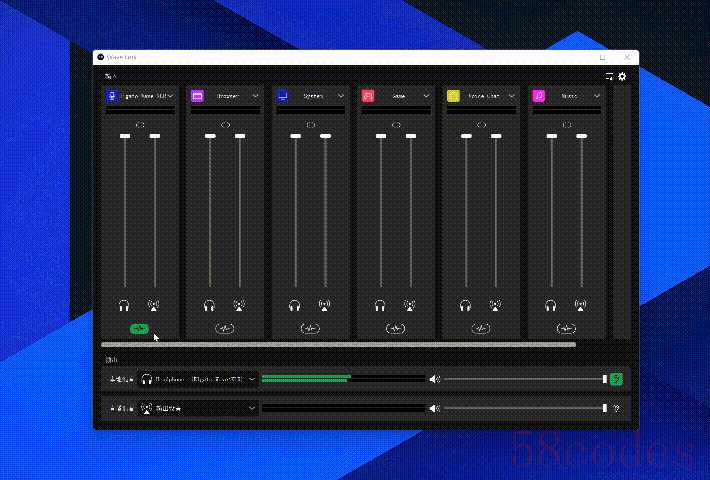The width and height of the screenshot is (710, 480).
Task: Expand the System channel dropdown arrow
Action: point(341,96)
